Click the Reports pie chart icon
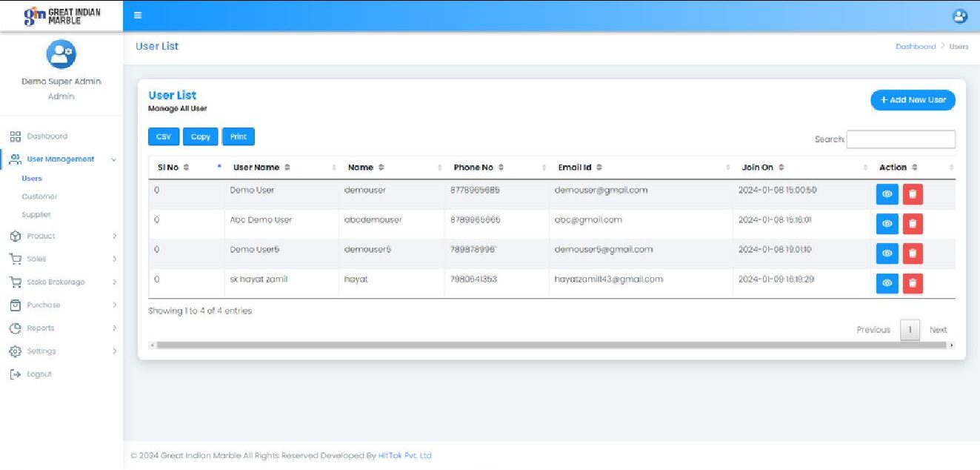The width and height of the screenshot is (980, 470). click(x=15, y=328)
